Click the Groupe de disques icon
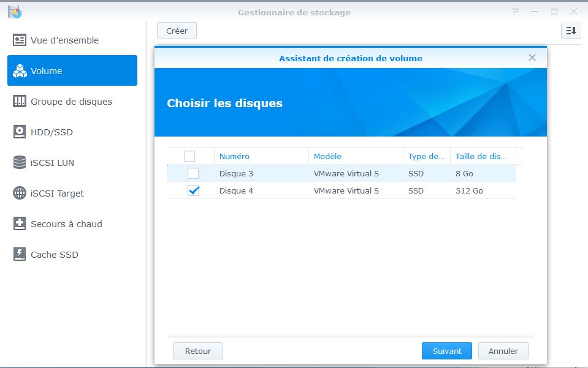The height and width of the screenshot is (368, 588). (x=20, y=101)
